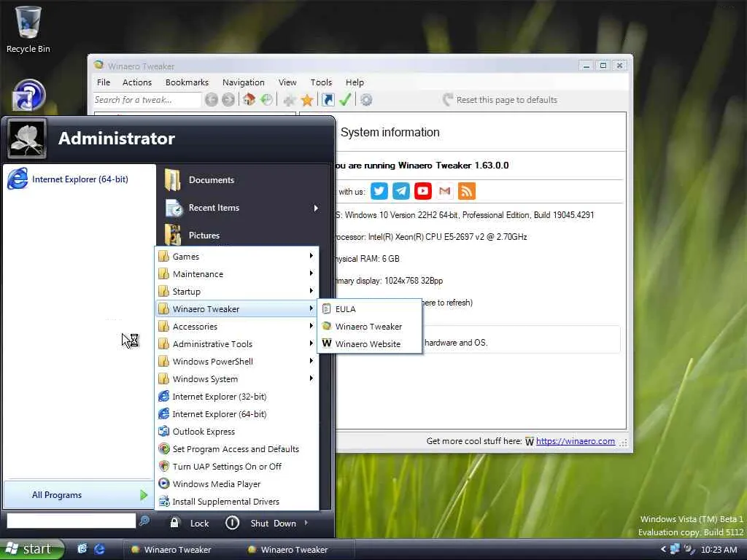747x560 pixels.
Task: Expand the Startup folder
Action: click(237, 292)
